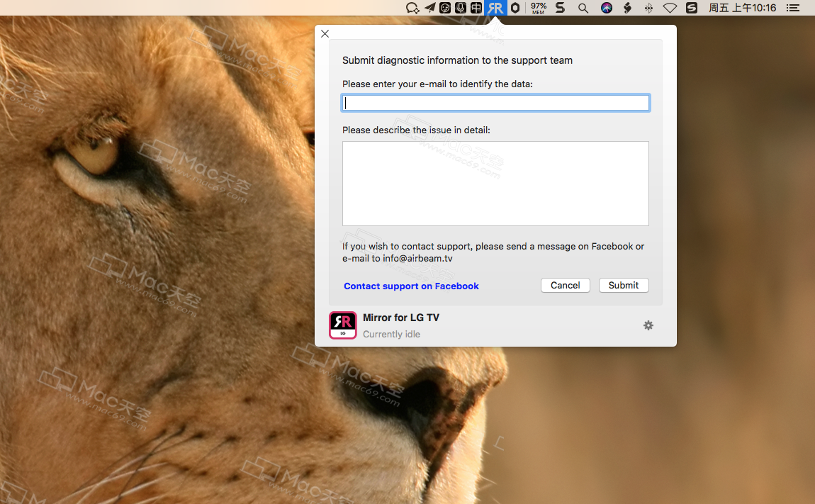Open the Bluetooth menu
815x504 pixels.
point(648,8)
